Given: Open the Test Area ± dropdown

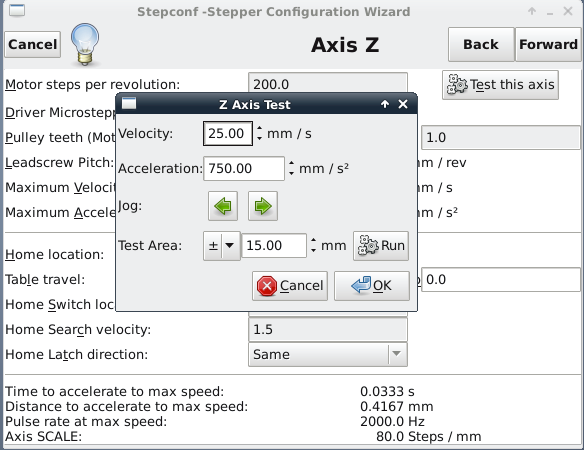Looking at the screenshot, I should [x=222, y=246].
